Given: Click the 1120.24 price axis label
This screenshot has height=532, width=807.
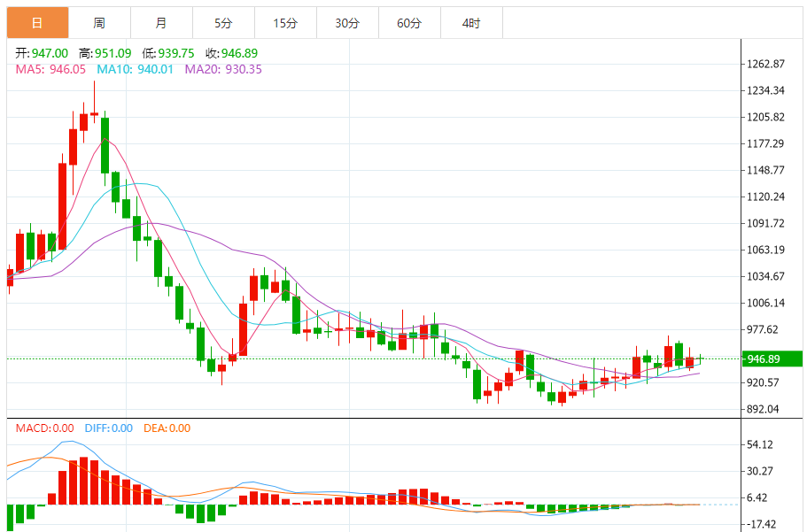Looking at the screenshot, I should 766,197.
